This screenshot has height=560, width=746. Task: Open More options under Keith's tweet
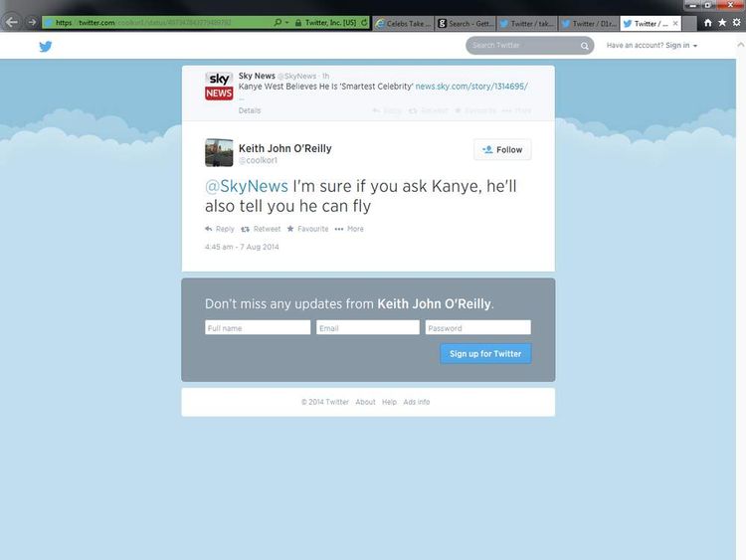(x=349, y=229)
